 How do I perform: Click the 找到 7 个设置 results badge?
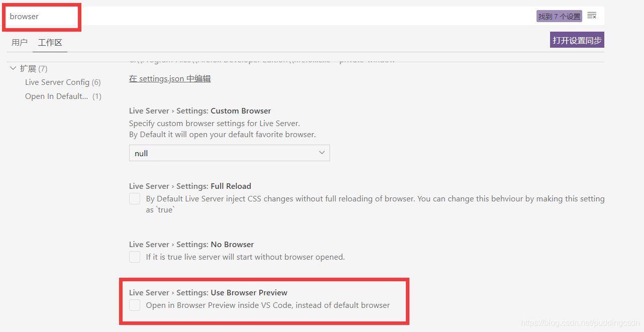(x=559, y=17)
